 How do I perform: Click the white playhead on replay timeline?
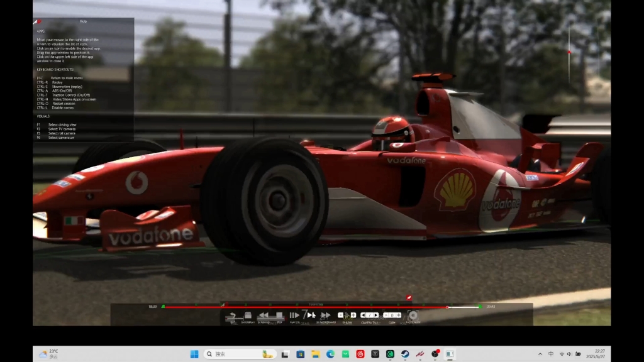click(x=447, y=307)
